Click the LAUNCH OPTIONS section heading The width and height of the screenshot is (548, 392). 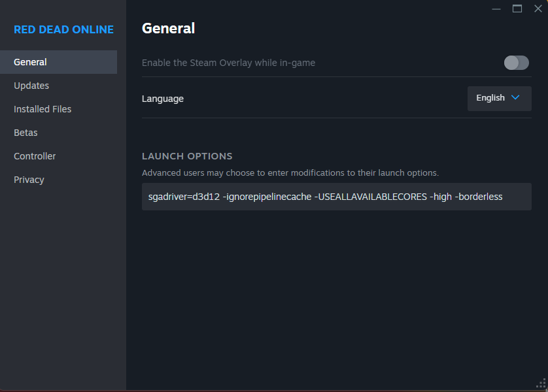pos(187,156)
